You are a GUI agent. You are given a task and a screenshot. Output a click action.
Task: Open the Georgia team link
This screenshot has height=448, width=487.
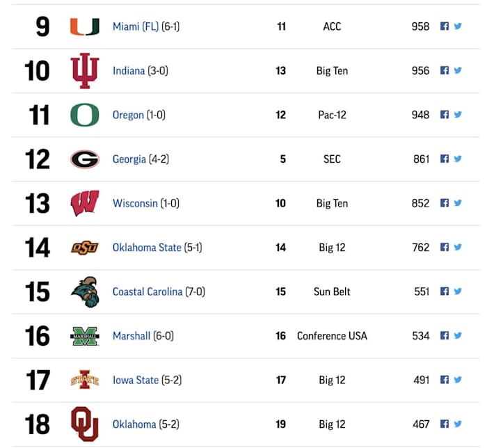[129, 159]
